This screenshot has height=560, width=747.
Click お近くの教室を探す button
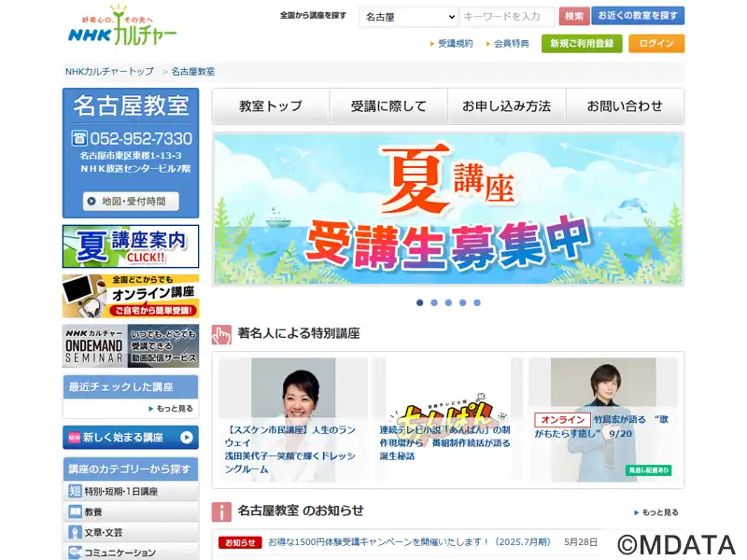pyautogui.click(x=638, y=16)
